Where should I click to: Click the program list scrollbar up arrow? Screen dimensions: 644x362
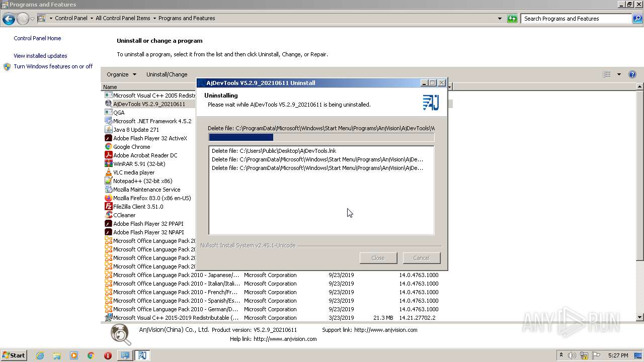point(640,87)
